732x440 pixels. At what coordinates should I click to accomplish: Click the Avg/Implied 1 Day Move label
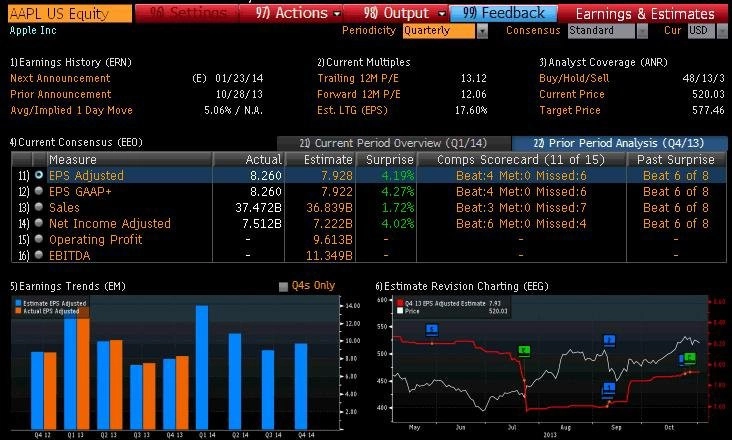pyautogui.click(x=71, y=111)
